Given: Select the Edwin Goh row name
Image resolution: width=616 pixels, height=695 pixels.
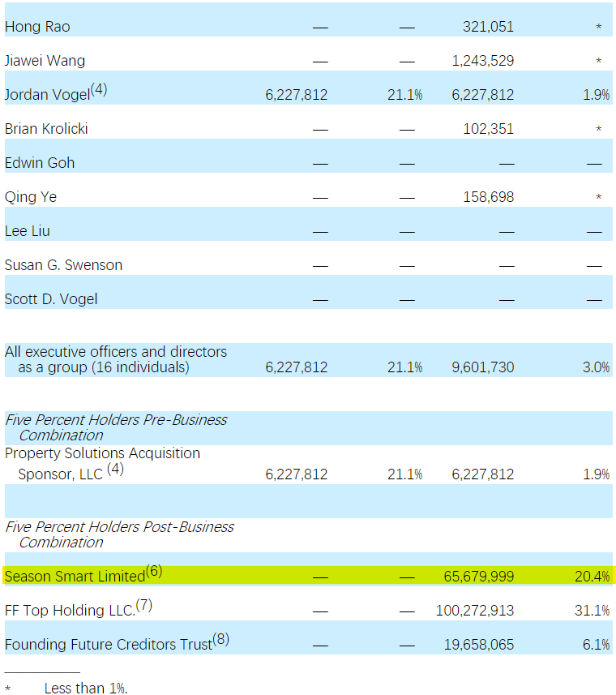Looking at the screenshot, I should point(39,163).
